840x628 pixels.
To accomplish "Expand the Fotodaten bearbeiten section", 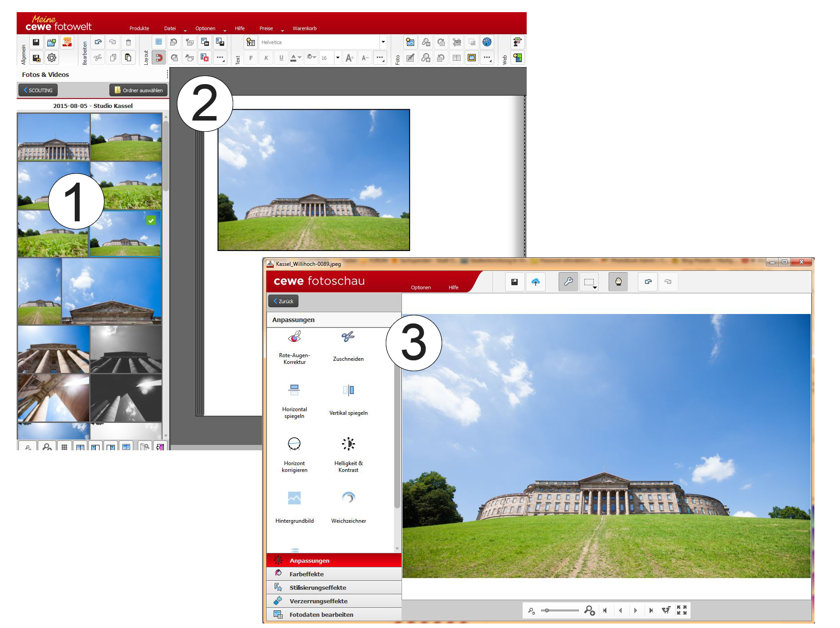I will (x=334, y=615).
